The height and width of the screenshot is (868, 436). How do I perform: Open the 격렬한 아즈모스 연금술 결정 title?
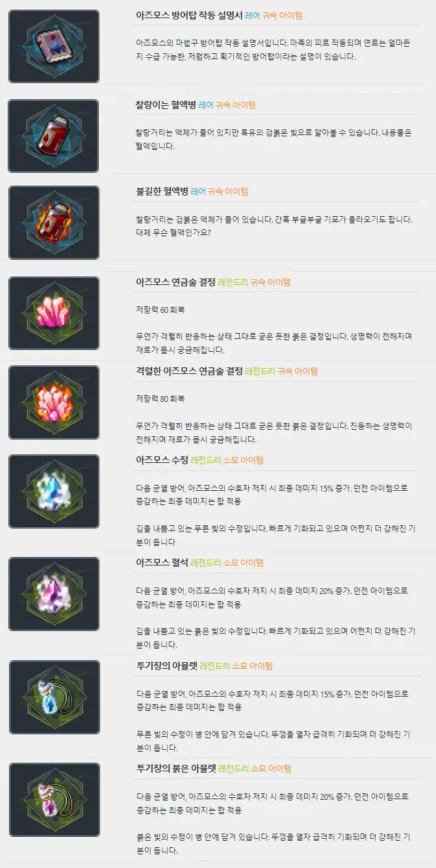point(188,371)
